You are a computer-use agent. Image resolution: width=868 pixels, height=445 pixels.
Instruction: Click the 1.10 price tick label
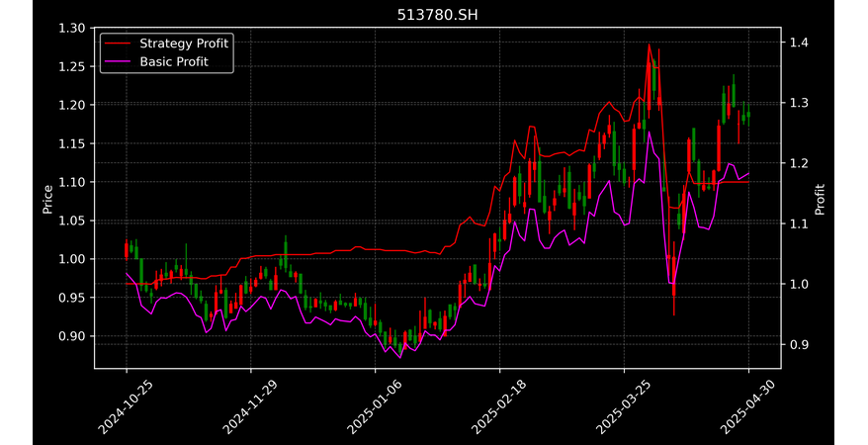(x=72, y=182)
